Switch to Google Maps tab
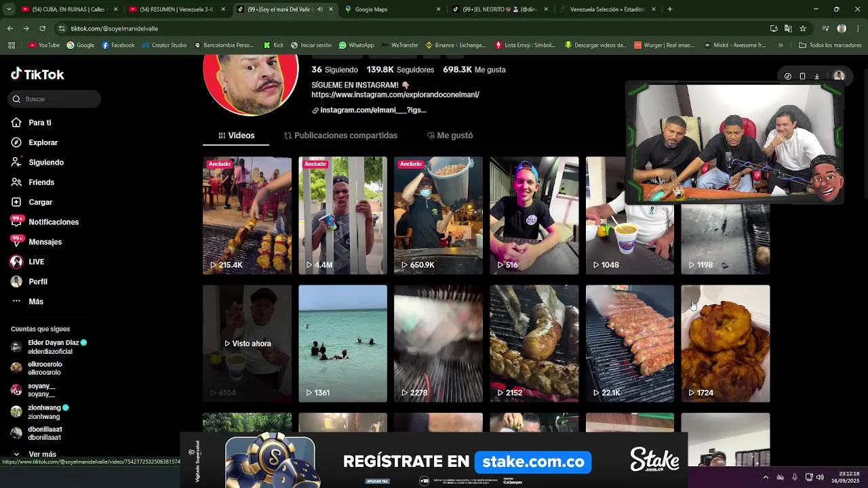The height and width of the screenshot is (488, 868). (x=392, y=9)
